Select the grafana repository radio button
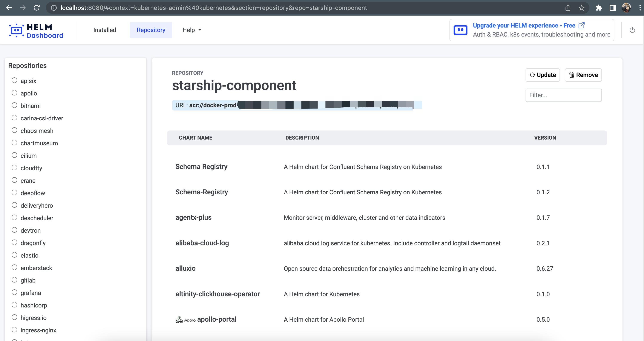 (14, 292)
